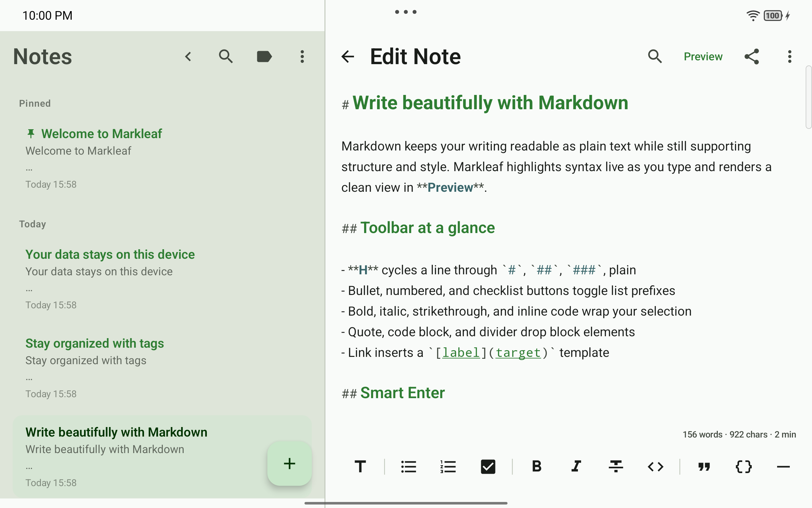Search notes in the Notes panel
This screenshot has height=508, width=812.
(x=226, y=57)
